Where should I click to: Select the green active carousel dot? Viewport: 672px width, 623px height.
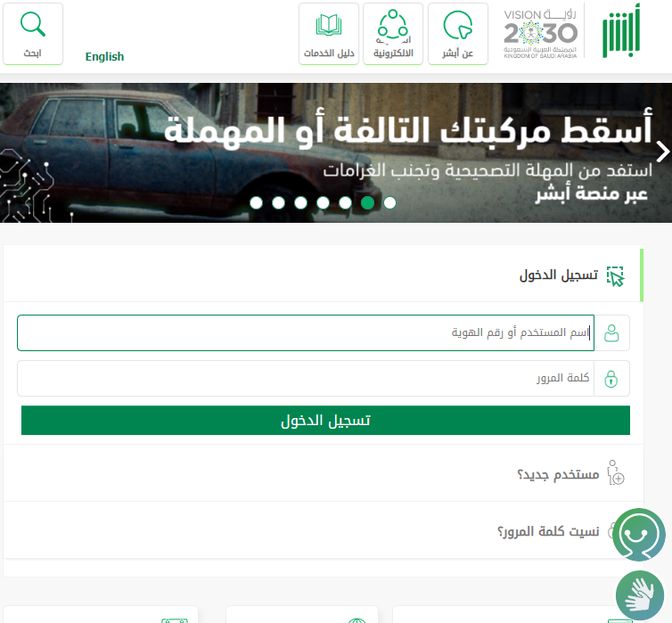[x=367, y=203]
